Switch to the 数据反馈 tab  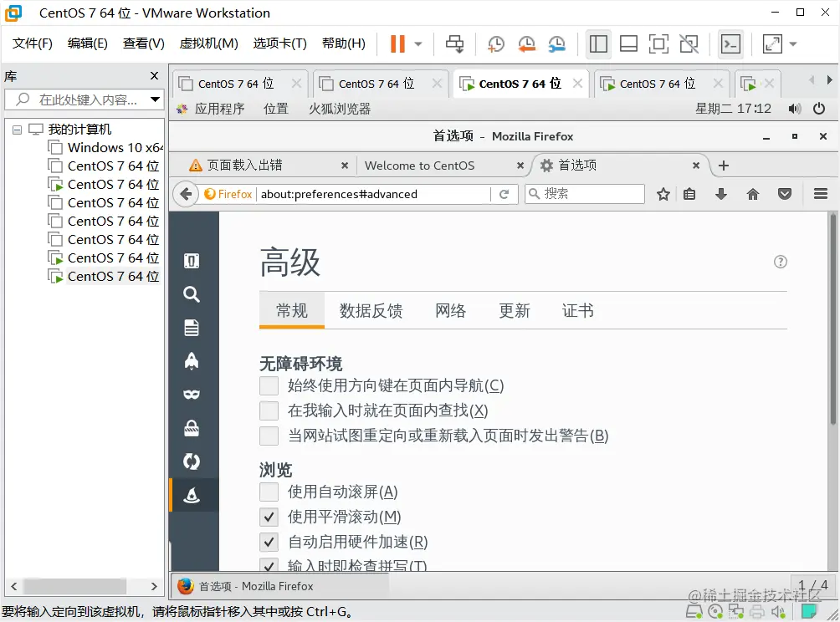click(x=371, y=310)
